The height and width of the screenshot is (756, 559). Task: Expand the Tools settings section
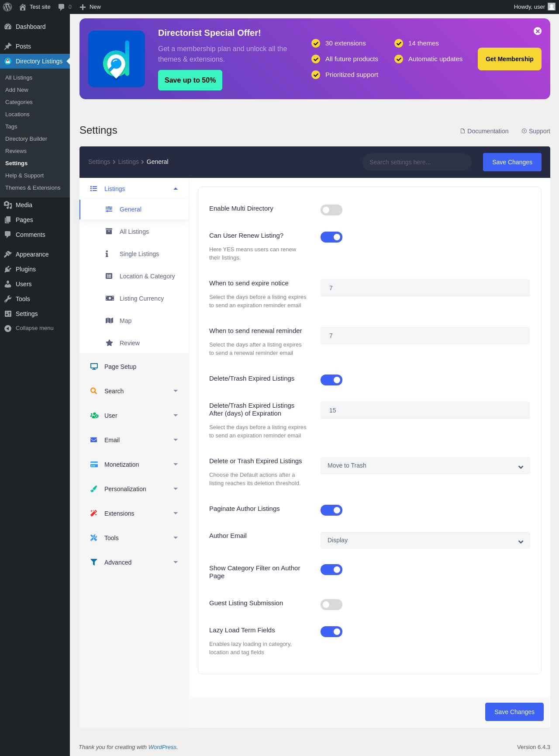click(x=176, y=538)
